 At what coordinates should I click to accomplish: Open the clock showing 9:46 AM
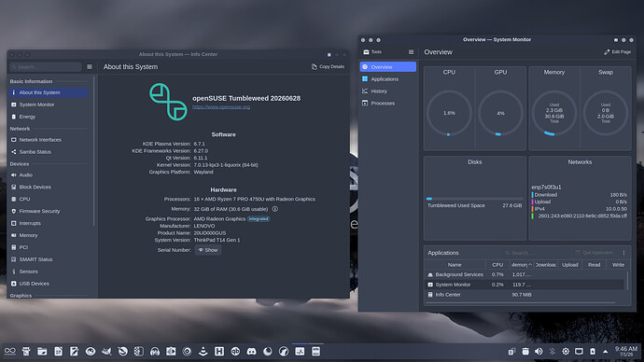pyautogui.click(x=626, y=352)
